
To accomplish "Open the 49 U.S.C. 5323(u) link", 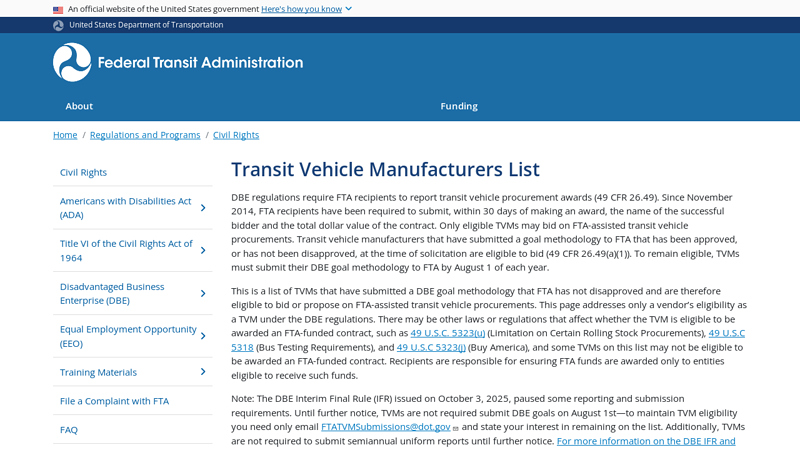I will [447, 333].
